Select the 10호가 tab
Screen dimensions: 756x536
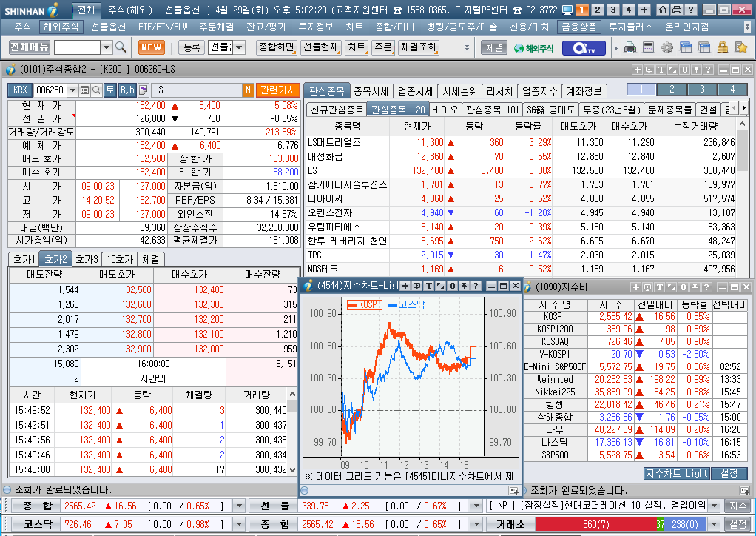coord(120,259)
